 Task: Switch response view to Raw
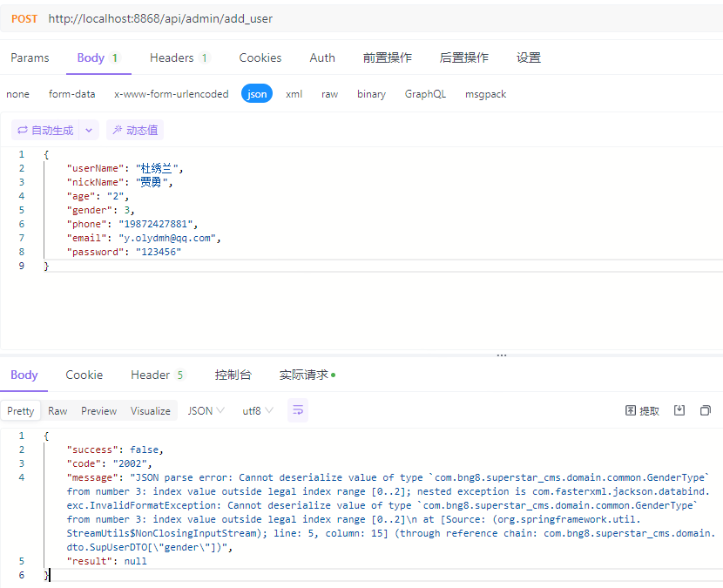point(57,410)
